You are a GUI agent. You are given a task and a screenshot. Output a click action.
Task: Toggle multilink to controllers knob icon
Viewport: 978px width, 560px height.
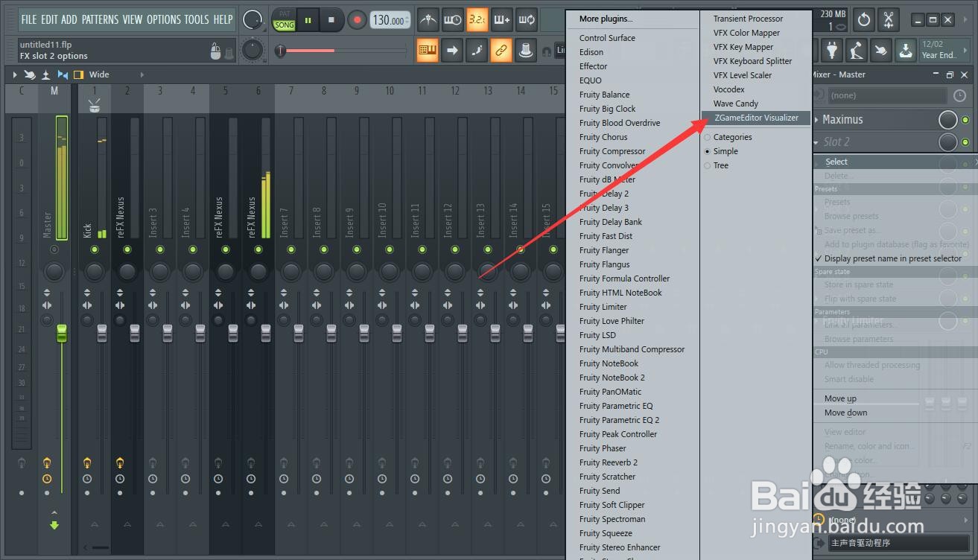click(x=527, y=51)
